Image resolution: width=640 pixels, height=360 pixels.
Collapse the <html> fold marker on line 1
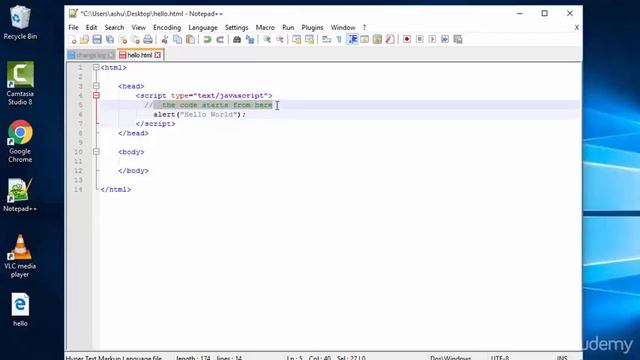96,67
